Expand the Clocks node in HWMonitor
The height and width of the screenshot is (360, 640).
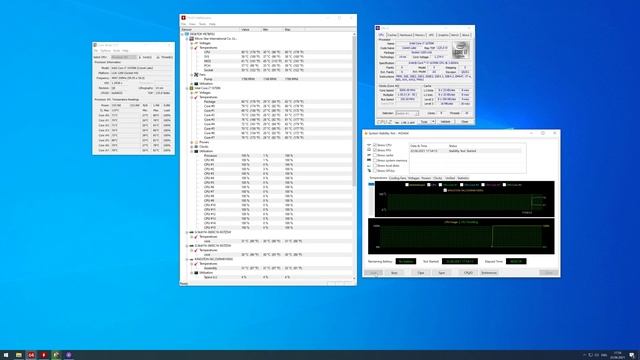[191, 147]
